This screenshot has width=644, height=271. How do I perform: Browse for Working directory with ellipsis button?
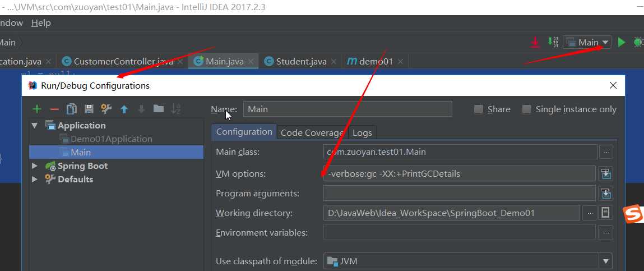[590, 213]
